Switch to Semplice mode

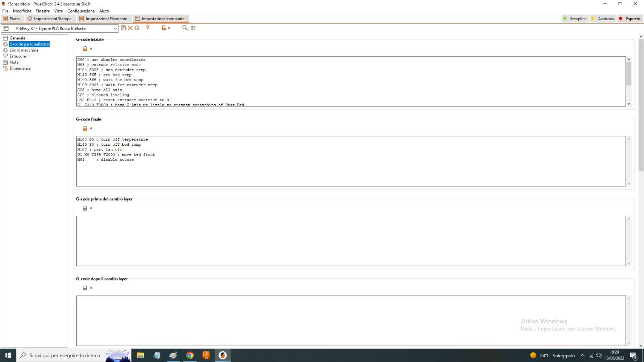click(x=574, y=18)
